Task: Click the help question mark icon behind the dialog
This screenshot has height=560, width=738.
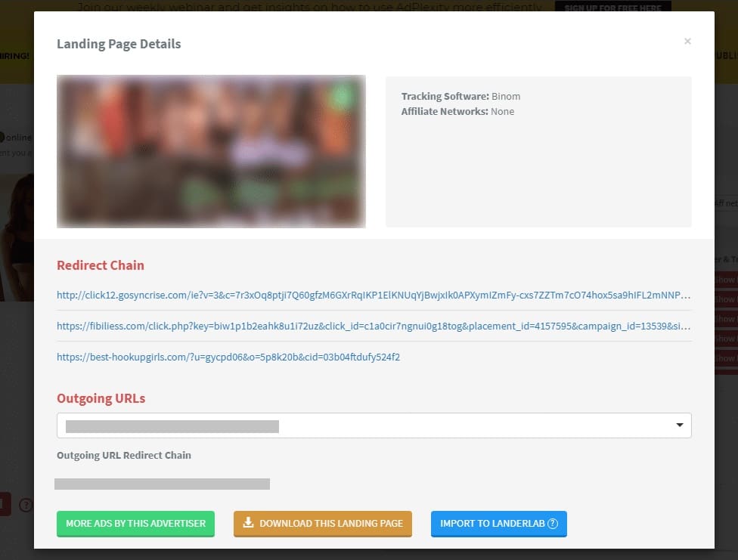Action: pos(26,505)
